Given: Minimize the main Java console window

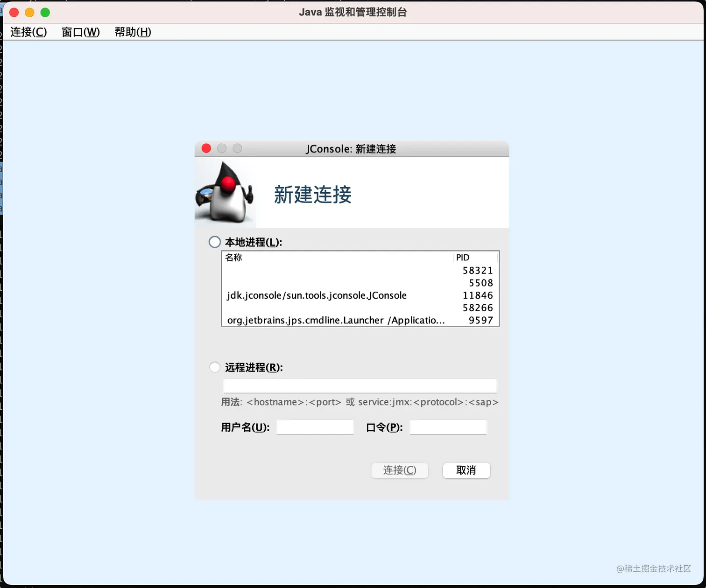Looking at the screenshot, I should 29,13.
